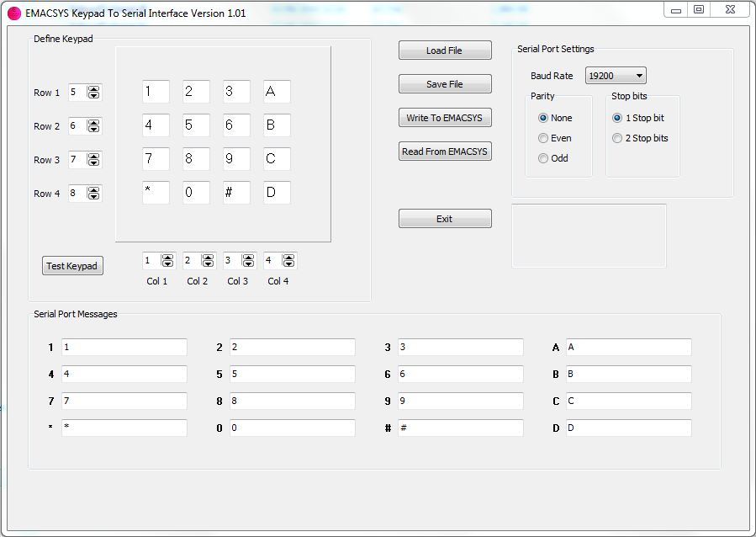Exit the application using Exit button
Viewport: 756px width, 537px height.
click(444, 219)
